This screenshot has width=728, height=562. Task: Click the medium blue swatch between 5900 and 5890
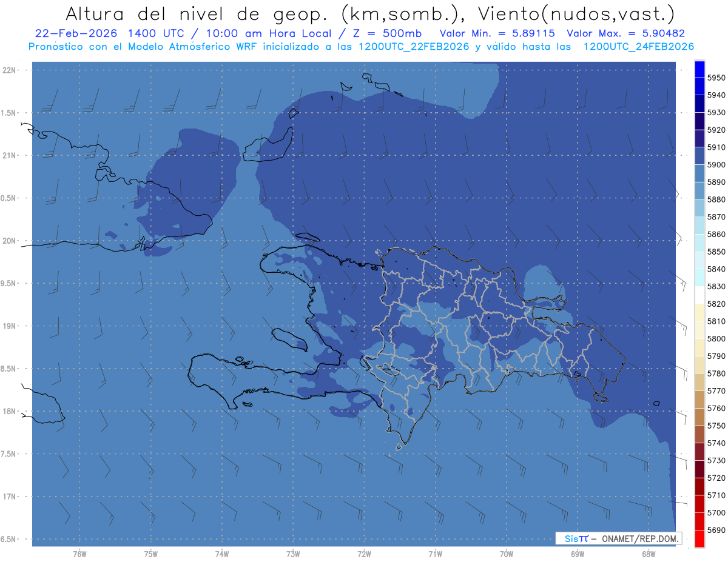coord(699,173)
